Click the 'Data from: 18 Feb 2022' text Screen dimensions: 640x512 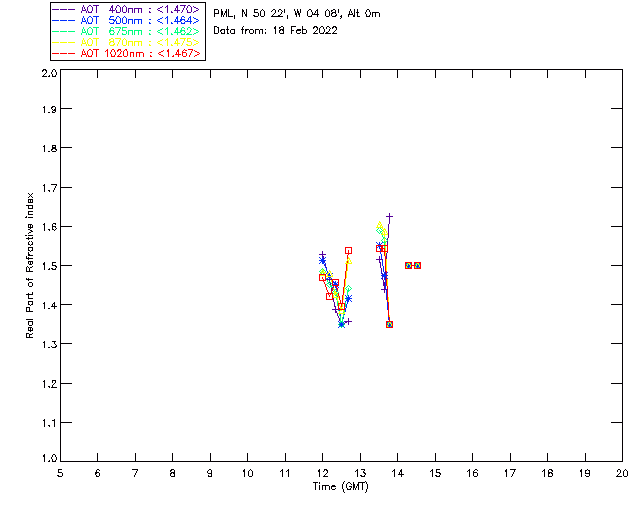point(275,31)
